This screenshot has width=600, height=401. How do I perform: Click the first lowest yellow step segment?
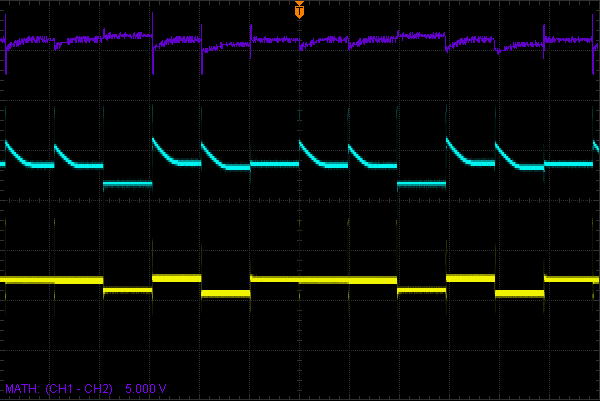click(225, 293)
